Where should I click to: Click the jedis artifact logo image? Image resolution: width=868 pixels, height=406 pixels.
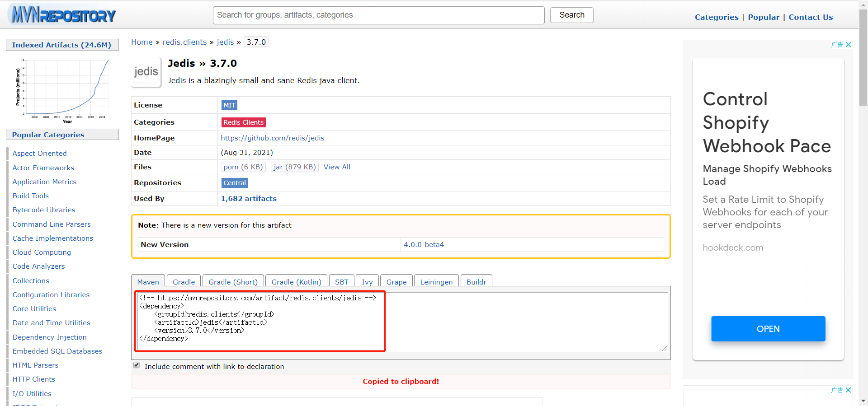tap(146, 72)
